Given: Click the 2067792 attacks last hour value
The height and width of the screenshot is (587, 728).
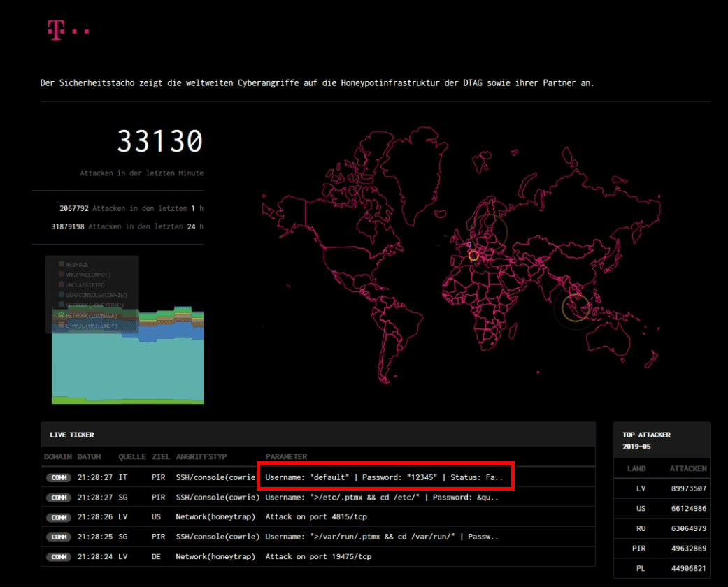Looking at the screenshot, I should [74, 208].
